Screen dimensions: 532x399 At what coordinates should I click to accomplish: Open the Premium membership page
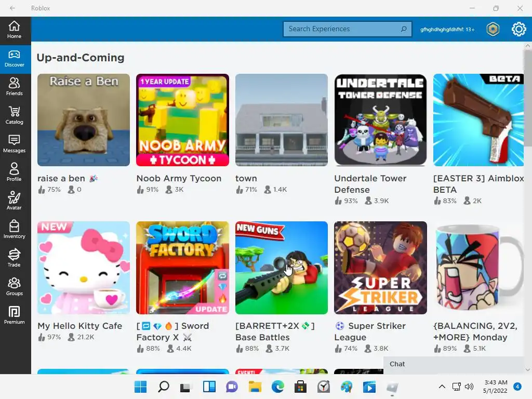coord(14,315)
